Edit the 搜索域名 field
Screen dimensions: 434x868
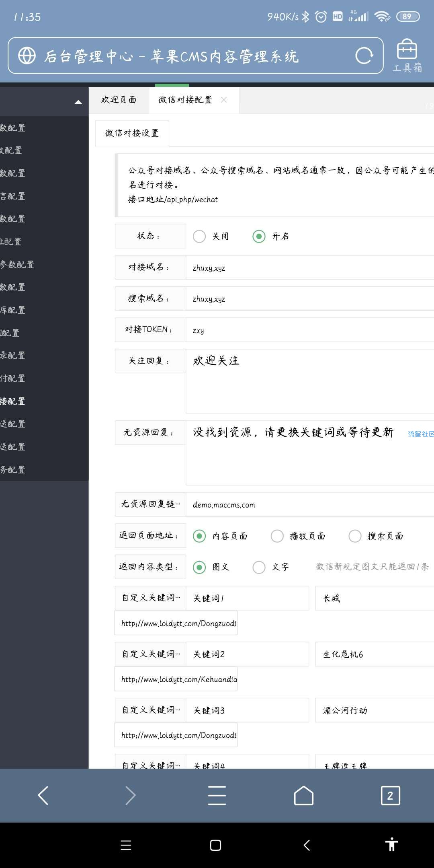[x=310, y=299]
